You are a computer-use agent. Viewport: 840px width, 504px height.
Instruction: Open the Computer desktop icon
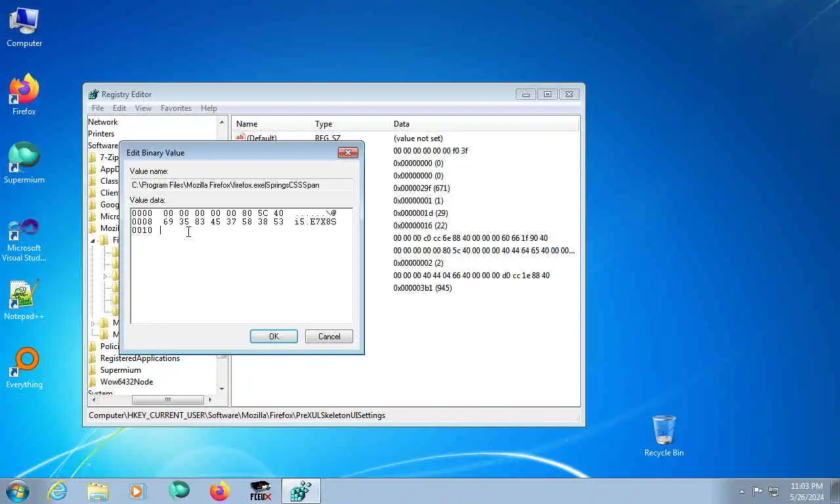point(24,28)
